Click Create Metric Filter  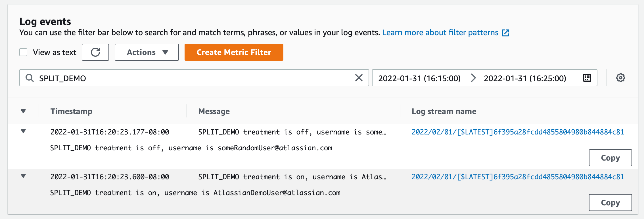point(234,52)
